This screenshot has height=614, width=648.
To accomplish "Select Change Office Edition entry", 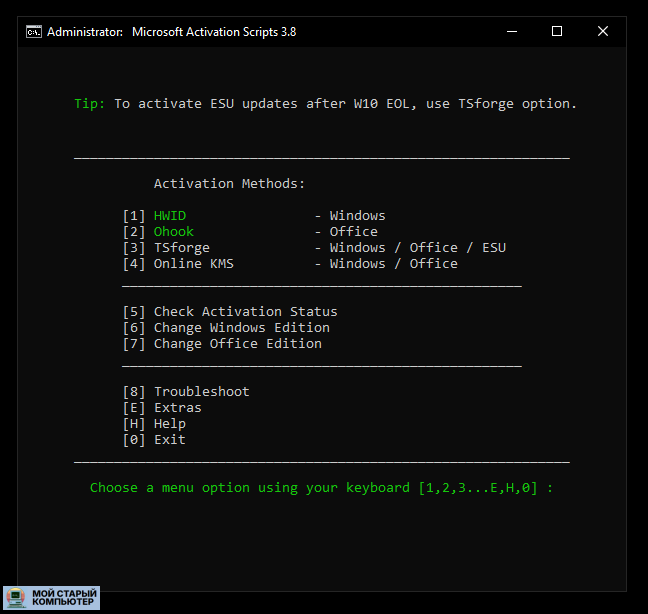I will coord(237,344).
